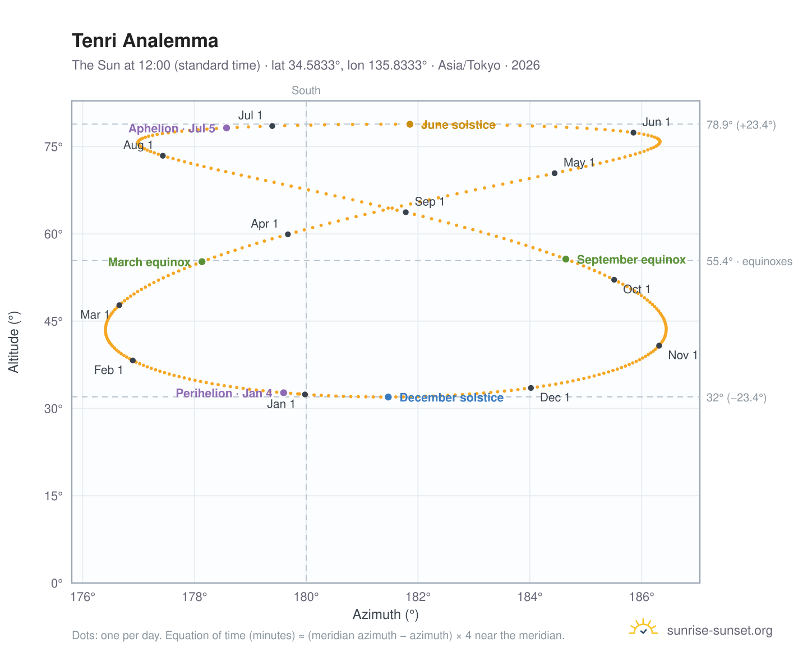Click the South meridian label

coord(306,91)
